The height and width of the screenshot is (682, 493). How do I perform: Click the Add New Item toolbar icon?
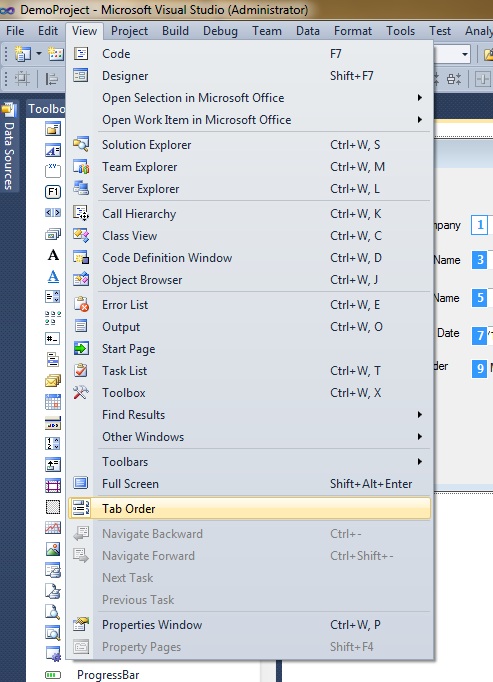pyautogui.click(x=56, y=54)
